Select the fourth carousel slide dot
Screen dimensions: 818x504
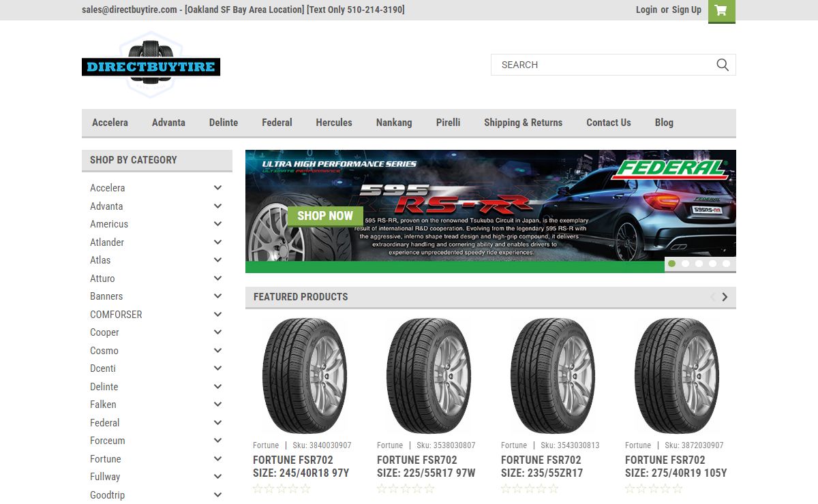712,264
